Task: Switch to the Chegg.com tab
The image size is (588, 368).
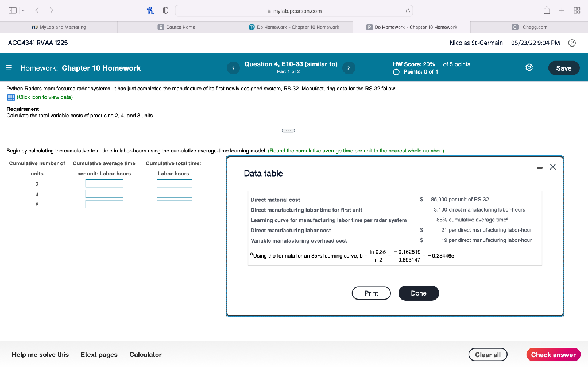Action: coord(529,26)
